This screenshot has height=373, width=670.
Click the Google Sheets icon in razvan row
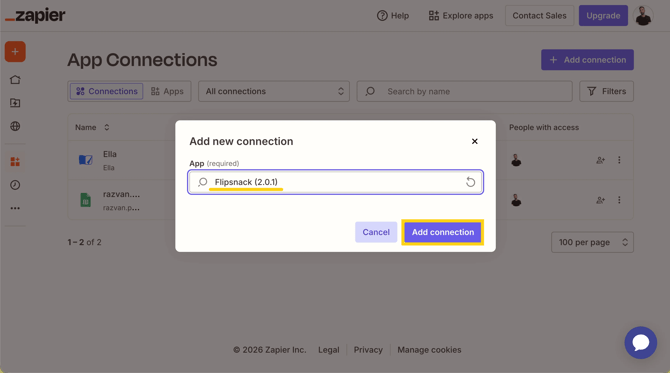(x=85, y=200)
